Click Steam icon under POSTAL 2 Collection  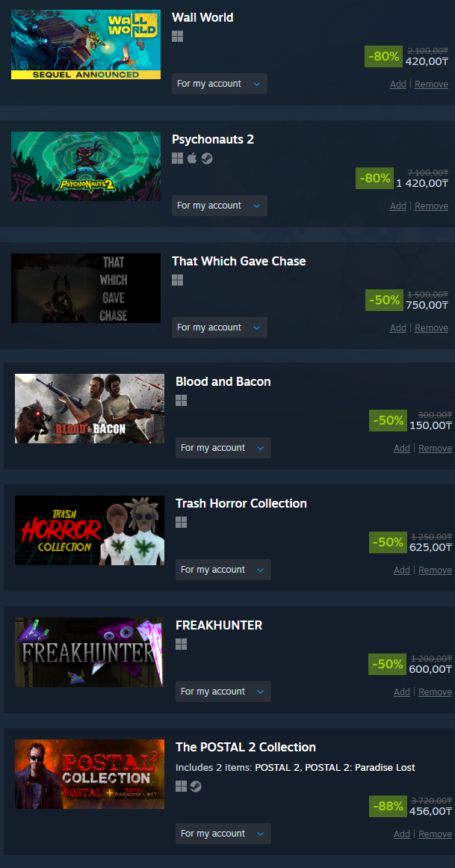coord(196,786)
